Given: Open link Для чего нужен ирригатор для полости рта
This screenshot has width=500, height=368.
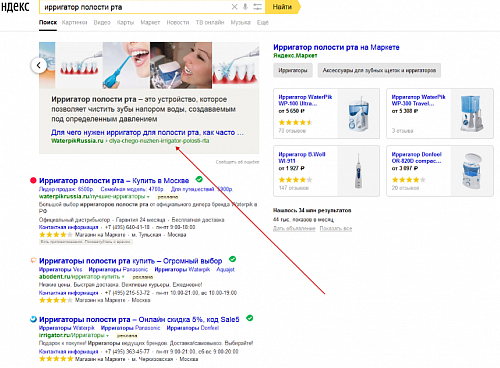Looking at the screenshot, I should [147, 132].
